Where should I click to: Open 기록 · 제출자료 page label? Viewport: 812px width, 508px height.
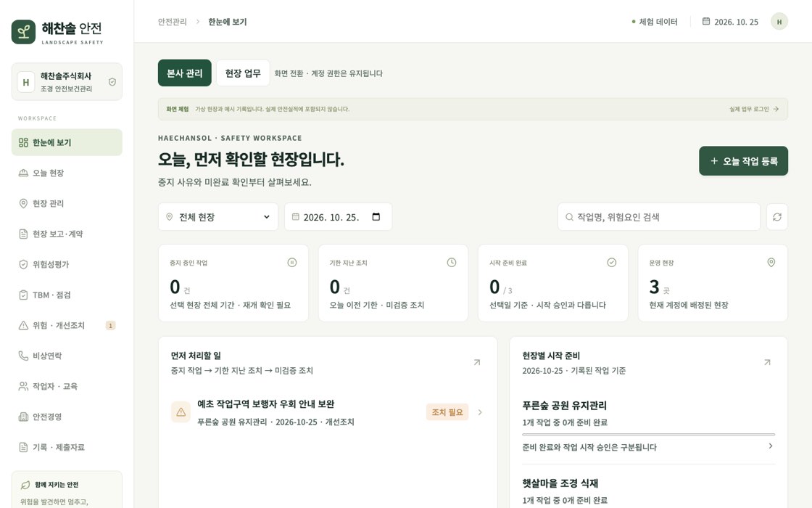pyautogui.click(x=59, y=447)
